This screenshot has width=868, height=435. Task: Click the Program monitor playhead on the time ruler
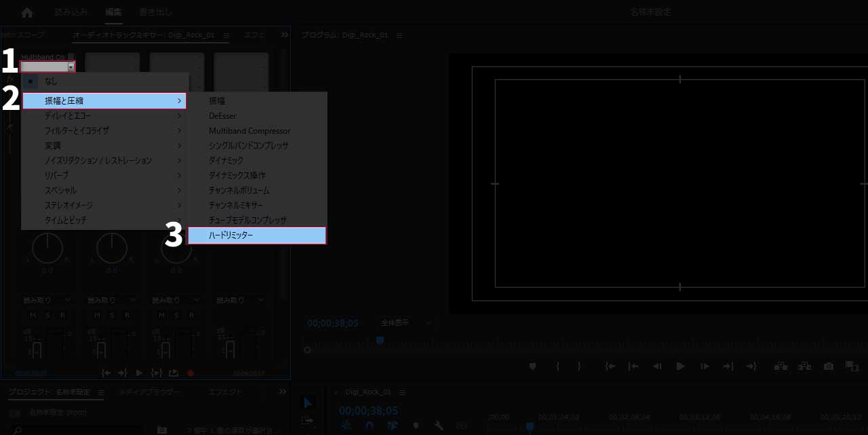(x=380, y=341)
